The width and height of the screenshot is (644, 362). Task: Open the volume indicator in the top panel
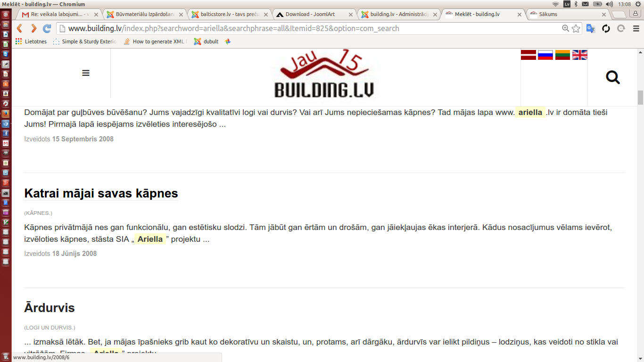609,4
